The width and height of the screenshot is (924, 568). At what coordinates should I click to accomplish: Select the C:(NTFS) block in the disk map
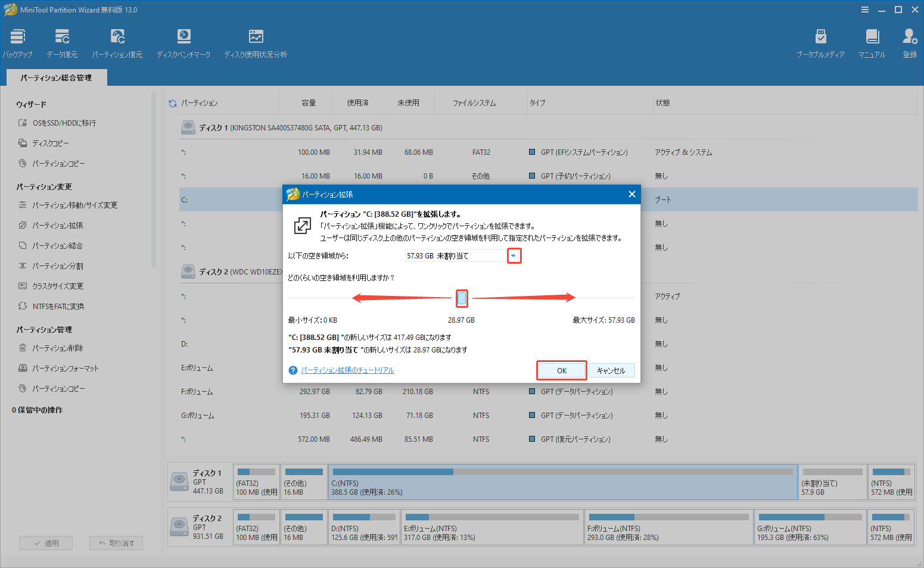562,482
